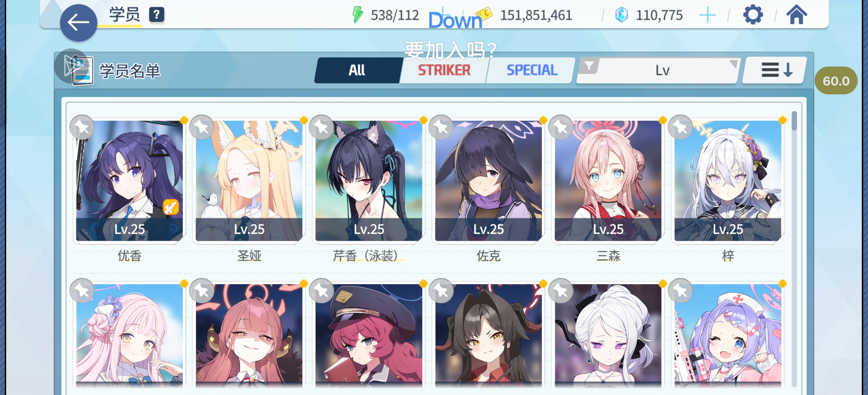This screenshot has height=395, width=868.
Task: Return to lobby with home icon
Action: [x=796, y=15]
